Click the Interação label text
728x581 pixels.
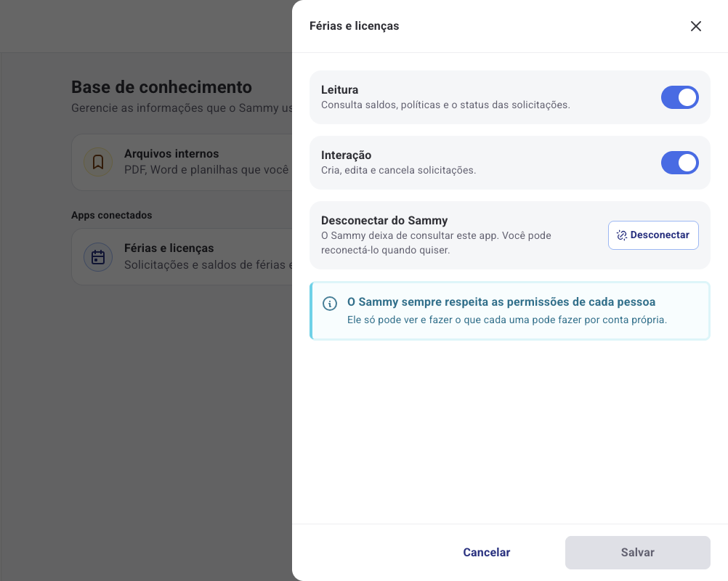[347, 155]
